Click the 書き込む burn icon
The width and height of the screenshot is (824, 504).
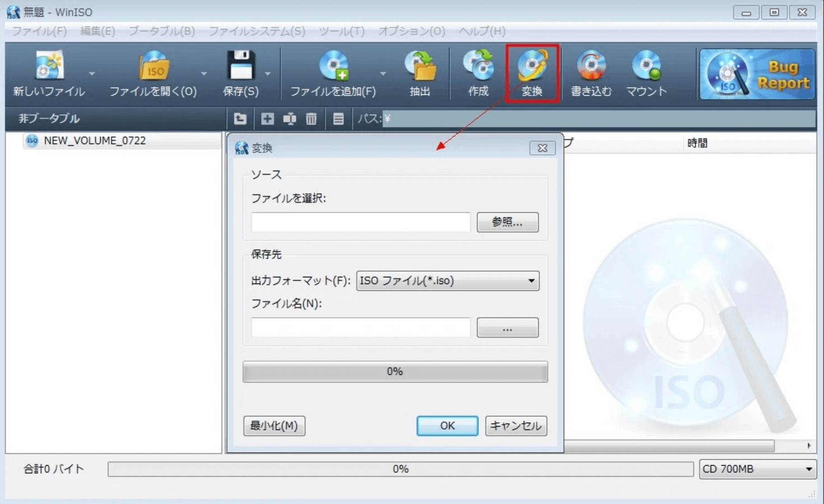click(x=591, y=66)
